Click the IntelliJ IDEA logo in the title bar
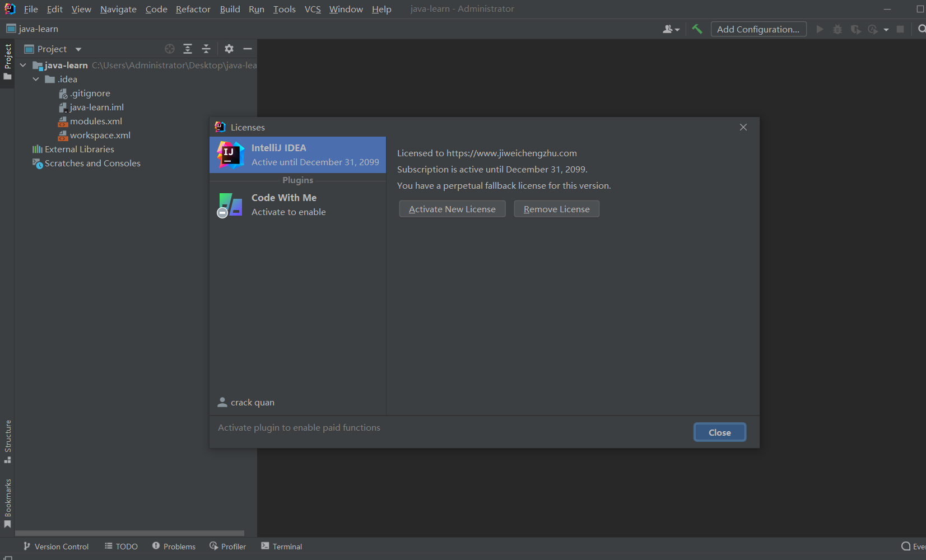 pyautogui.click(x=10, y=9)
